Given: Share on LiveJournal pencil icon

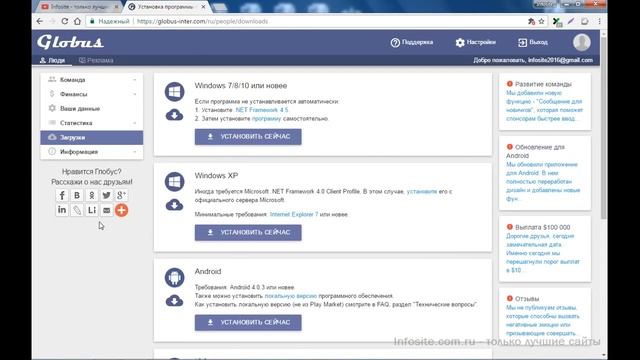Looking at the screenshot, I should tap(77, 210).
